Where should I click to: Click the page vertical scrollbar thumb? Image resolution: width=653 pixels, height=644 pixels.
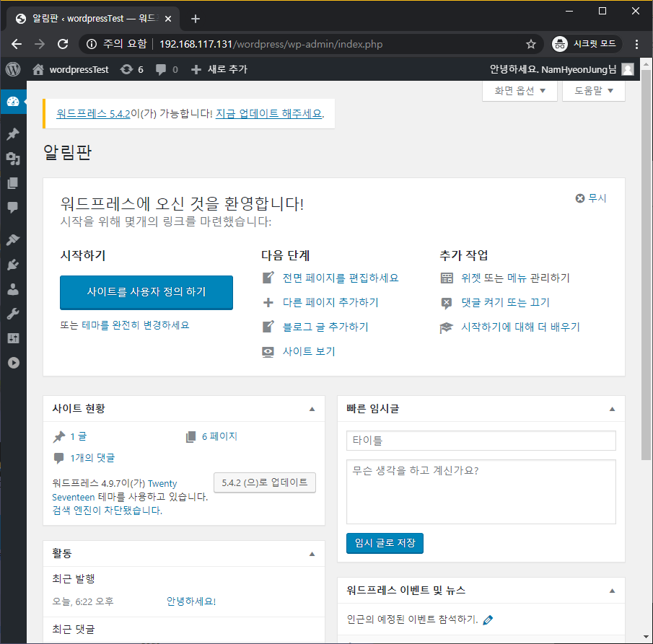click(646, 265)
